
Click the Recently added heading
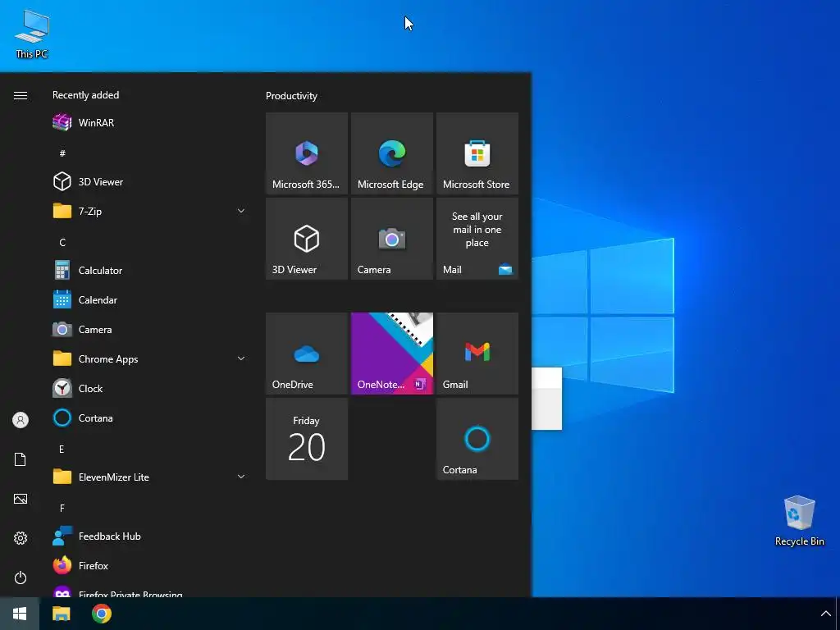point(85,95)
